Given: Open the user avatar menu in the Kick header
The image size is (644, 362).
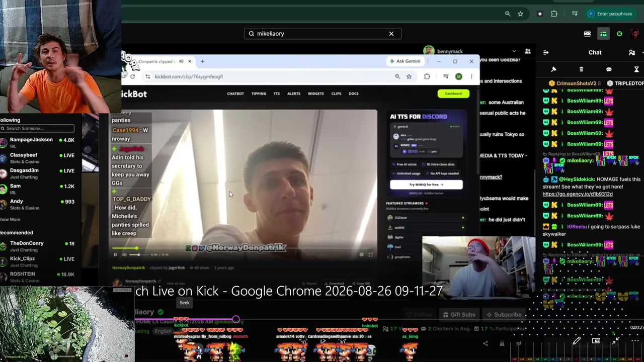Looking at the screenshot, I should point(635,34).
